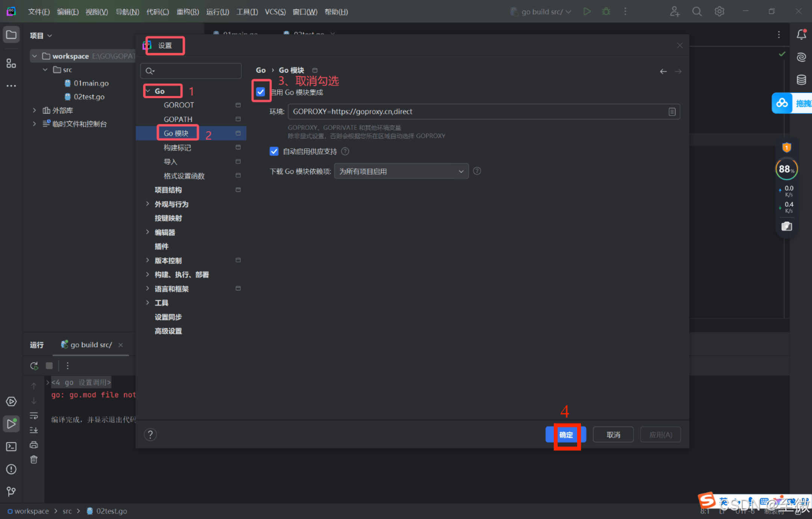The width and height of the screenshot is (812, 519).
Task: Open the terminal tool window icon
Action: click(11, 446)
